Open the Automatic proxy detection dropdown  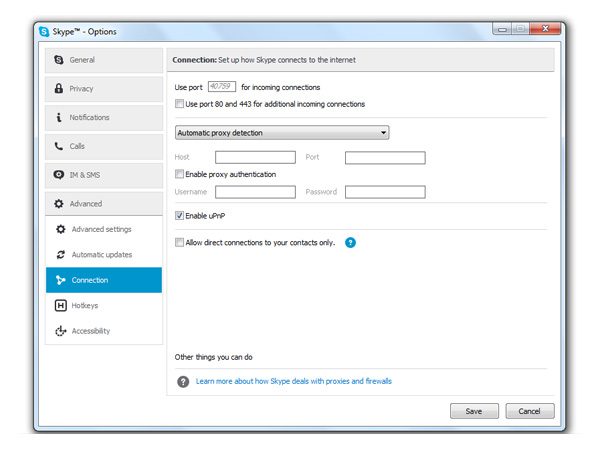pos(282,133)
